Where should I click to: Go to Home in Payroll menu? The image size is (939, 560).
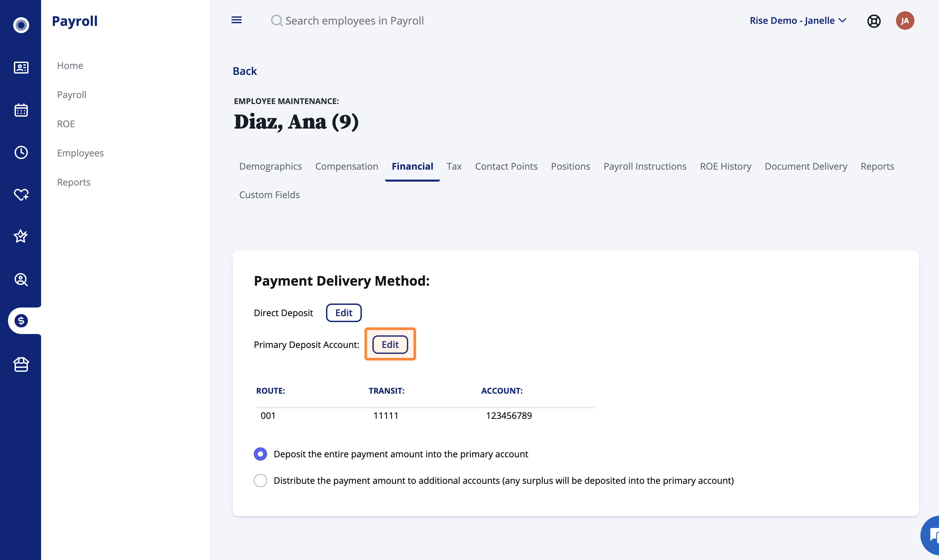click(x=70, y=66)
